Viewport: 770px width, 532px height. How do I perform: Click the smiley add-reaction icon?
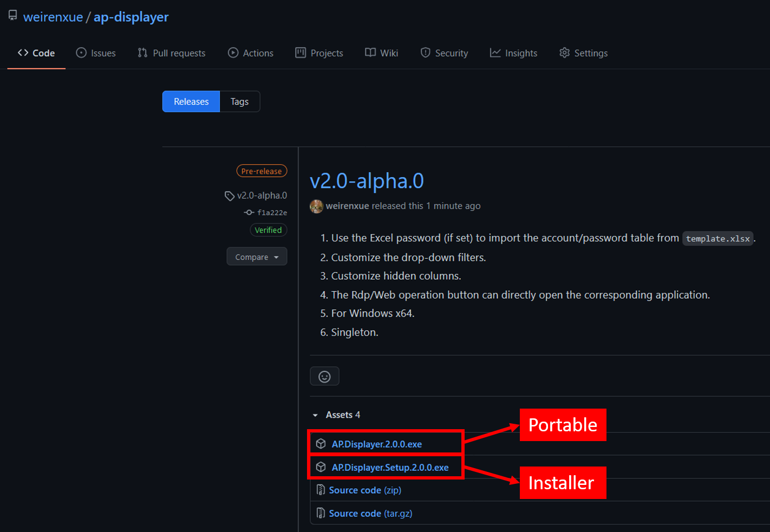click(324, 376)
